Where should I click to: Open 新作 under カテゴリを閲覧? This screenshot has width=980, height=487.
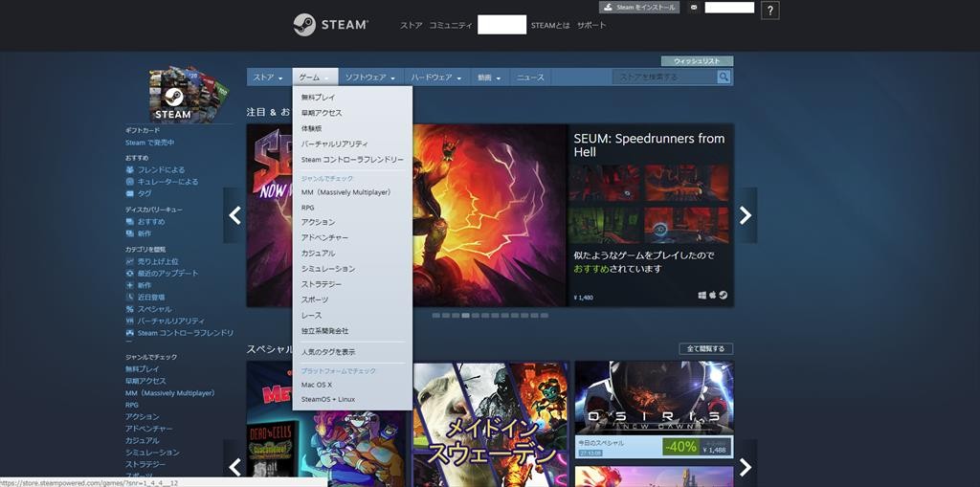[x=144, y=285]
